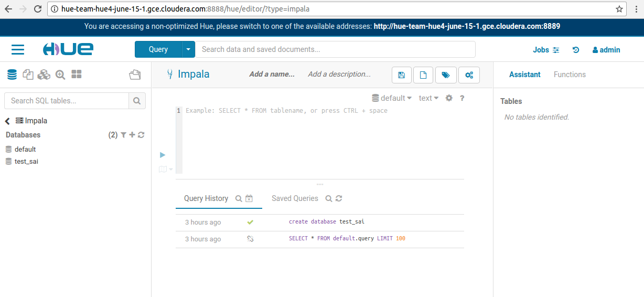The image size is (644, 297).
Task: Click the browser reload button
Action: tap(38, 9)
